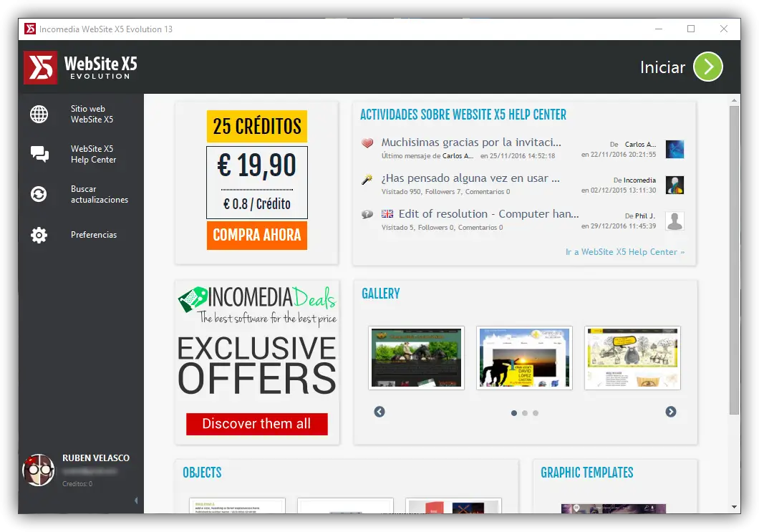759x532 pixels.
Task: Select the second gallery pagination dot
Action: pyautogui.click(x=525, y=413)
